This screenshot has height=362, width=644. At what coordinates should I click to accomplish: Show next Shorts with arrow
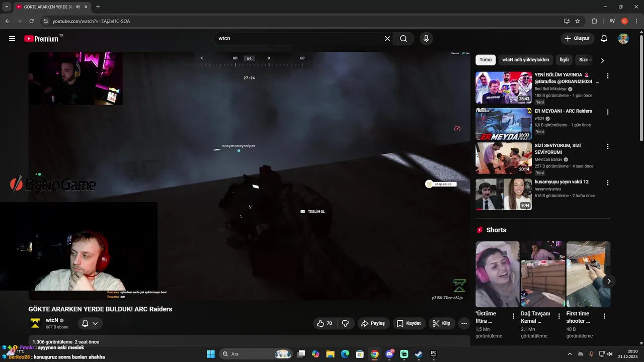pyautogui.click(x=609, y=281)
